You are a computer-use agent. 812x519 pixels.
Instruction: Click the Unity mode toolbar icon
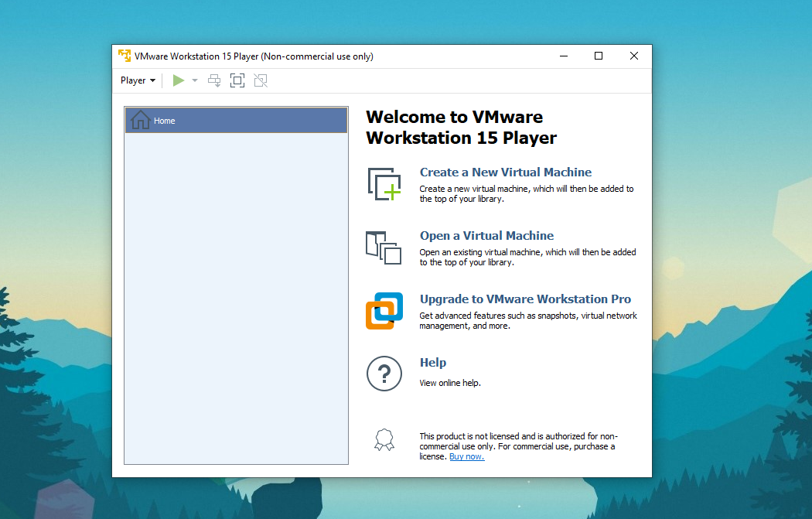pyautogui.click(x=261, y=80)
